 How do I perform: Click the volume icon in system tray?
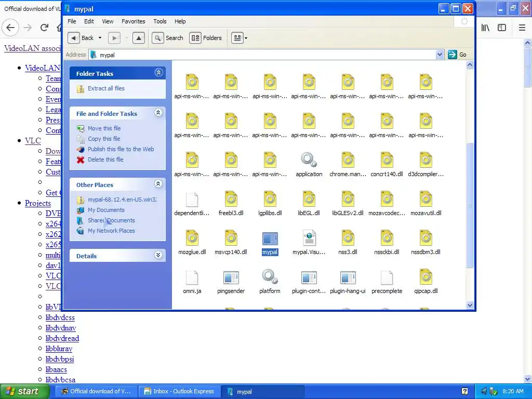click(484, 391)
